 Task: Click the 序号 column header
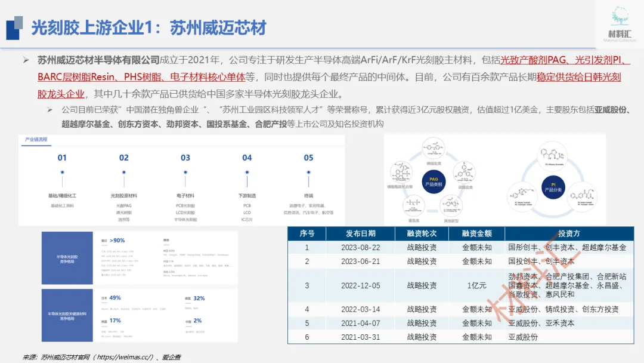pyautogui.click(x=307, y=233)
